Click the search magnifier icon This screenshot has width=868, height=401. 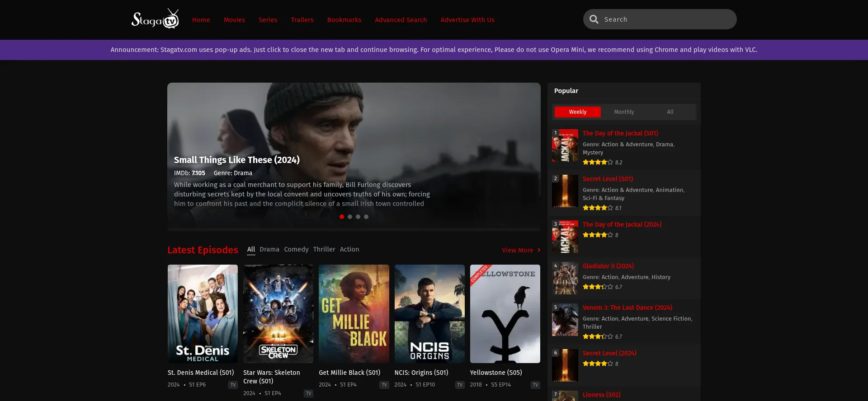(x=594, y=19)
